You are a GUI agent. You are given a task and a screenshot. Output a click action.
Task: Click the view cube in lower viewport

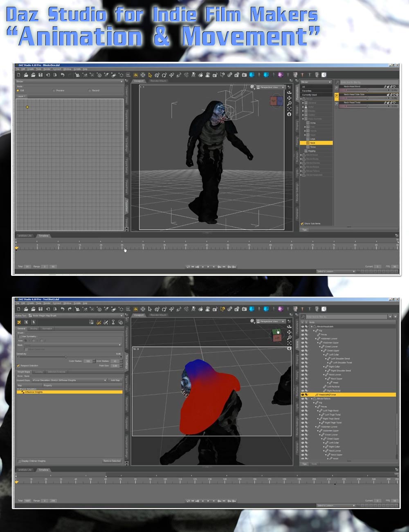coord(277,336)
